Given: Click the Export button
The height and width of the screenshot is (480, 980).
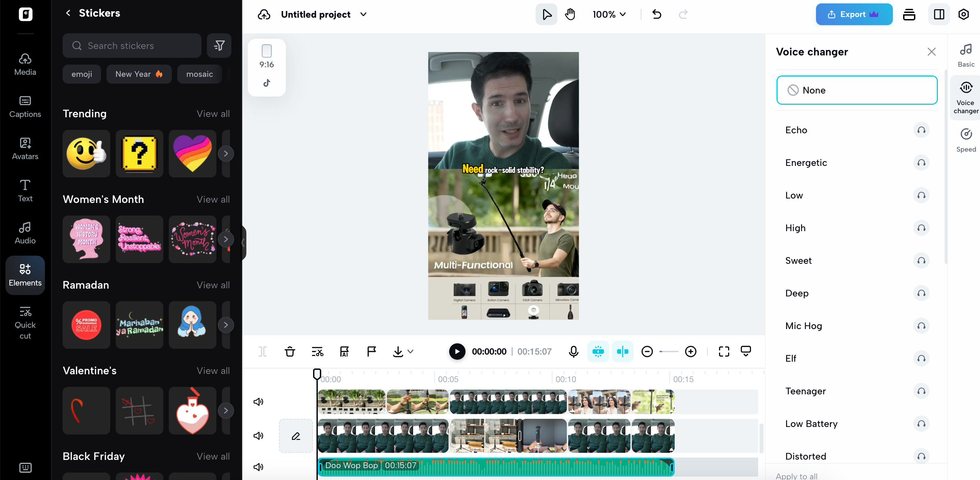Looking at the screenshot, I should pyautogui.click(x=854, y=14).
